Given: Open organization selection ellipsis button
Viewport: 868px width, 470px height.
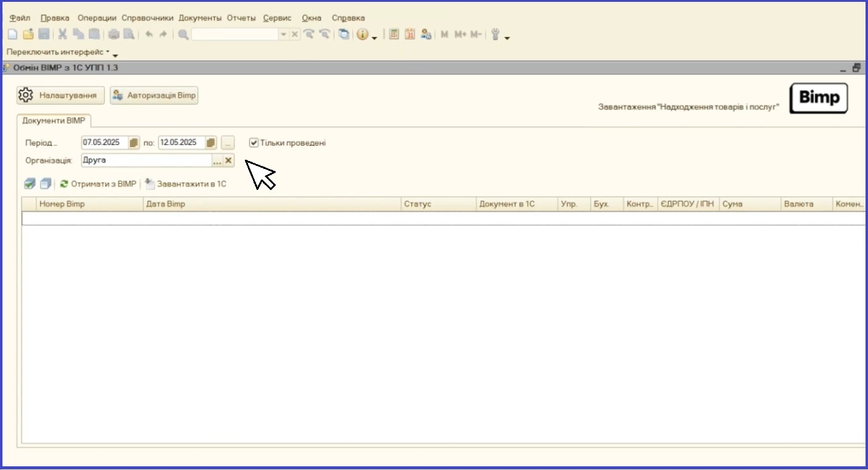Looking at the screenshot, I should [217, 160].
